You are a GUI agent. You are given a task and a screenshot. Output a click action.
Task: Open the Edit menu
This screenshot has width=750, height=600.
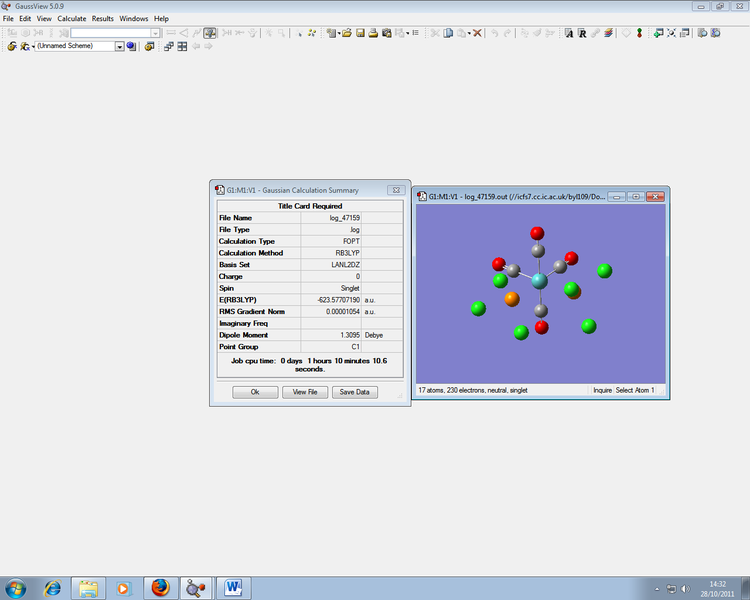click(25, 19)
